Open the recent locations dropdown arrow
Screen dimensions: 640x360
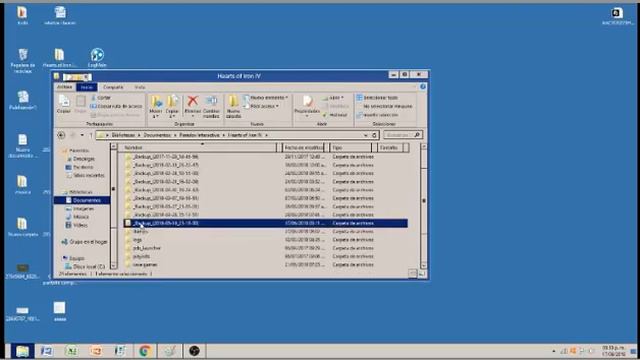click(82, 135)
